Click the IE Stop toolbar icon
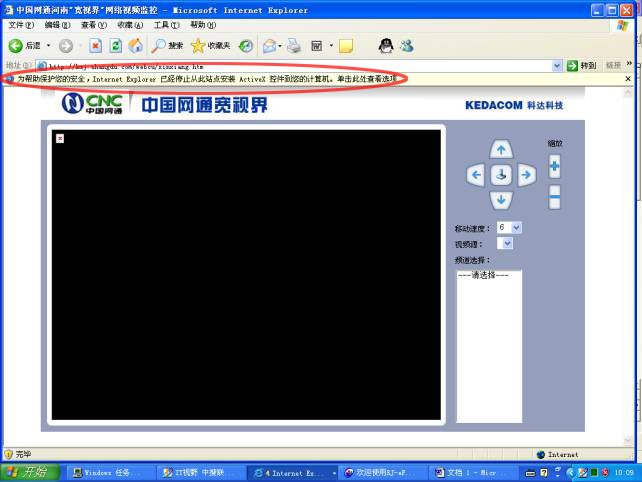Screen dimensions: 642x482 click(95, 45)
